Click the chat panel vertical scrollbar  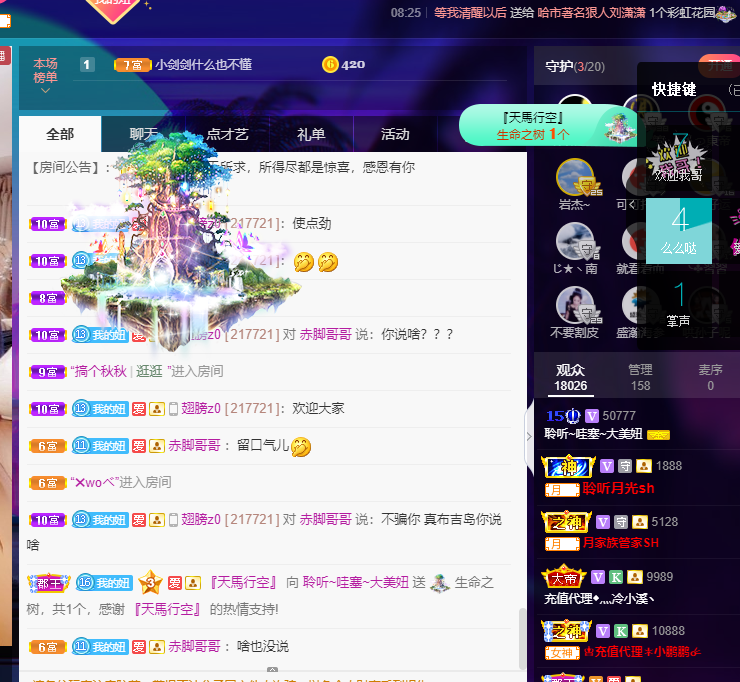point(521,638)
